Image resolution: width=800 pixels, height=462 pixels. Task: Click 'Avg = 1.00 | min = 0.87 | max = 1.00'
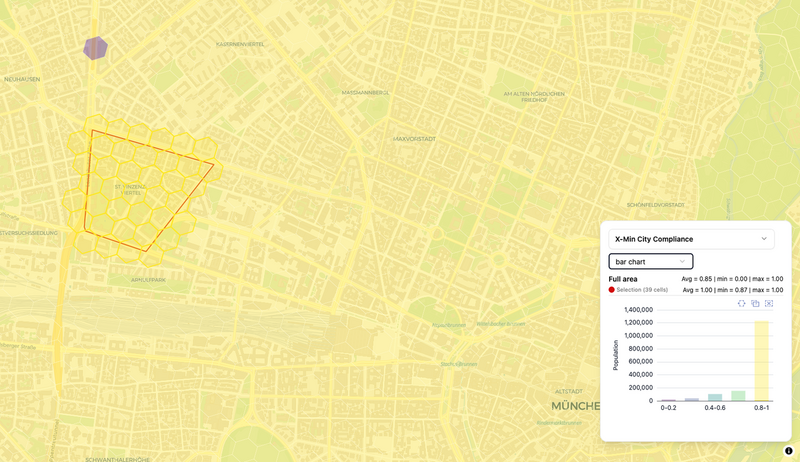tap(733, 290)
